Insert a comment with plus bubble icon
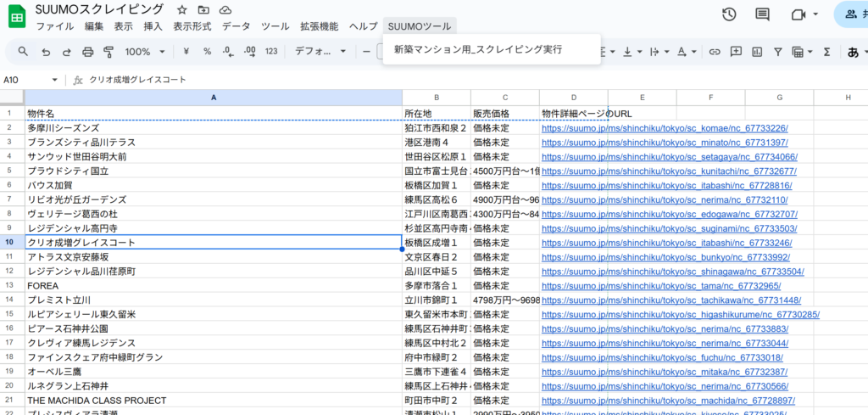Image resolution: width=868 pixels, height=415 pixels. click(736, 52)
